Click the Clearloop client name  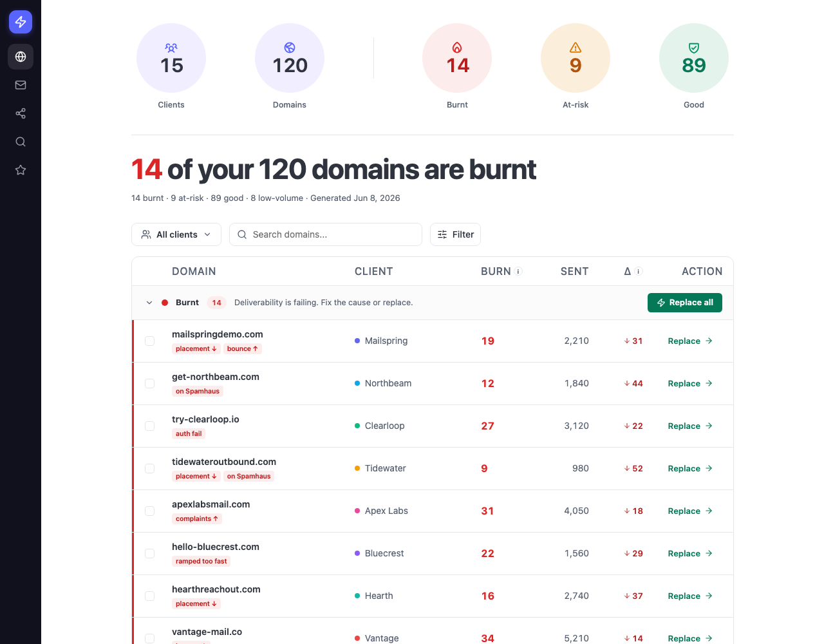point(385,426)
